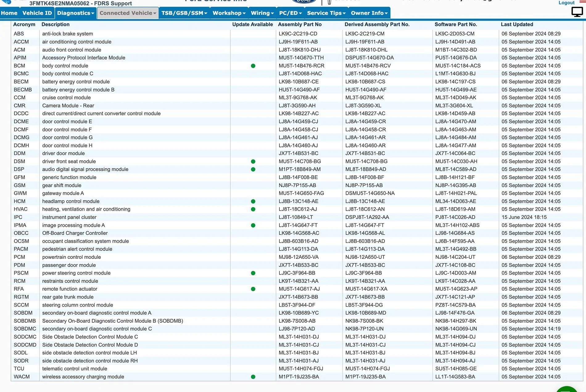Click the PCM acronym cell
Screen dimensions: 586x392
point(19,257)
